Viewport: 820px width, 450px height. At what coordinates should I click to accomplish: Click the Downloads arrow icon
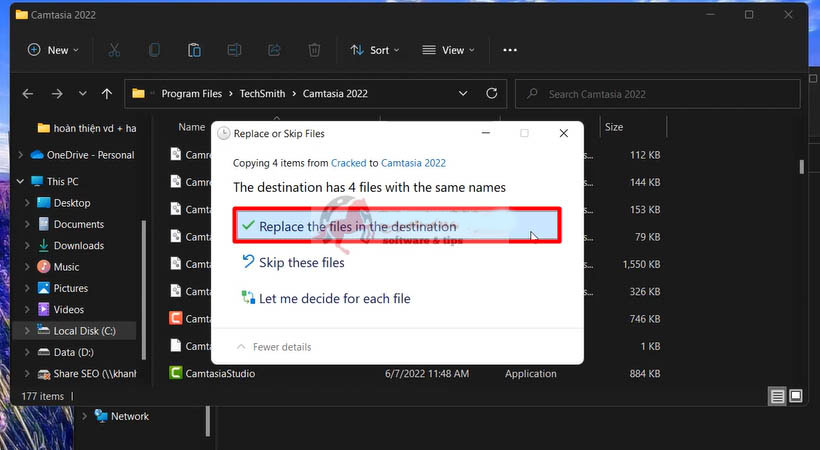pyautogui.click(x=43, y=245)
